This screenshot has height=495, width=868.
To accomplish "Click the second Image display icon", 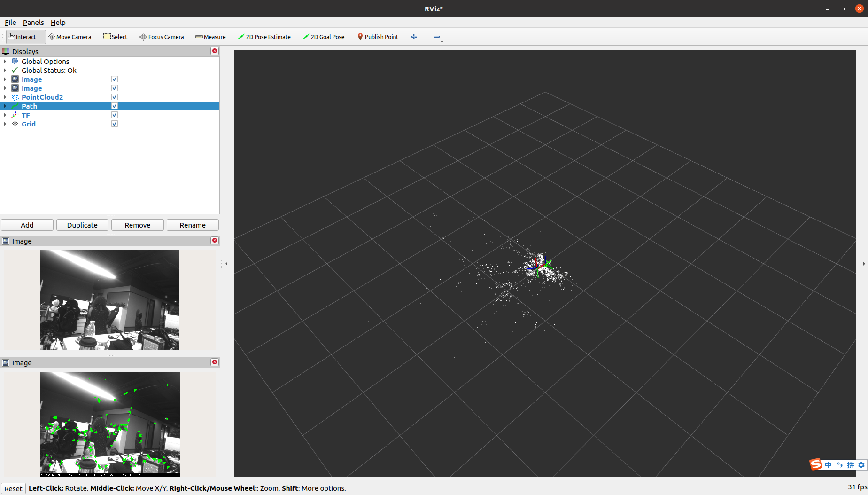I will tap(15, 88).
